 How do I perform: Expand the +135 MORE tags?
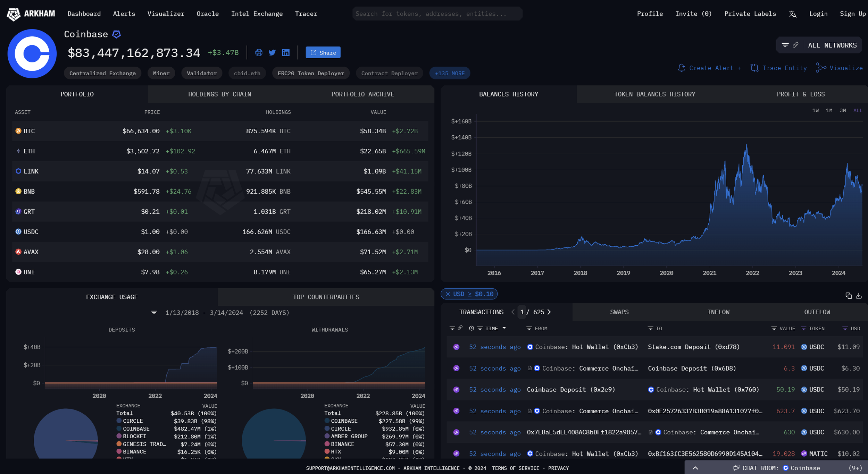tap(450, 73)
